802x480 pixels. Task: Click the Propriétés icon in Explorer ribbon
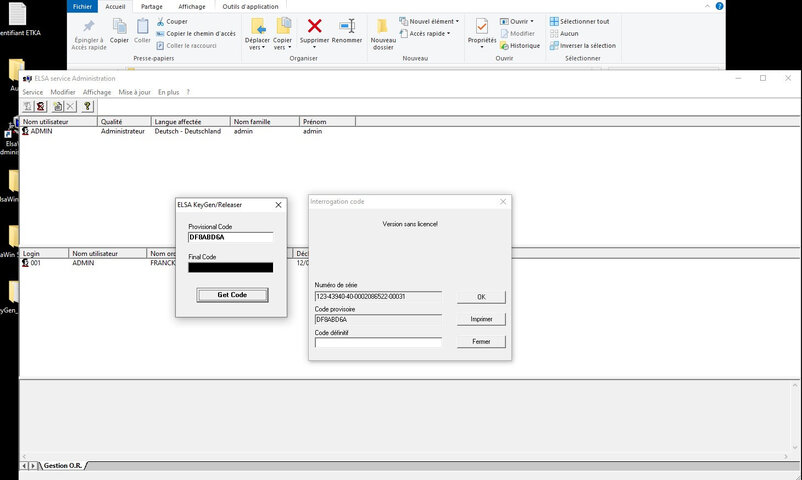pos(482,27)
